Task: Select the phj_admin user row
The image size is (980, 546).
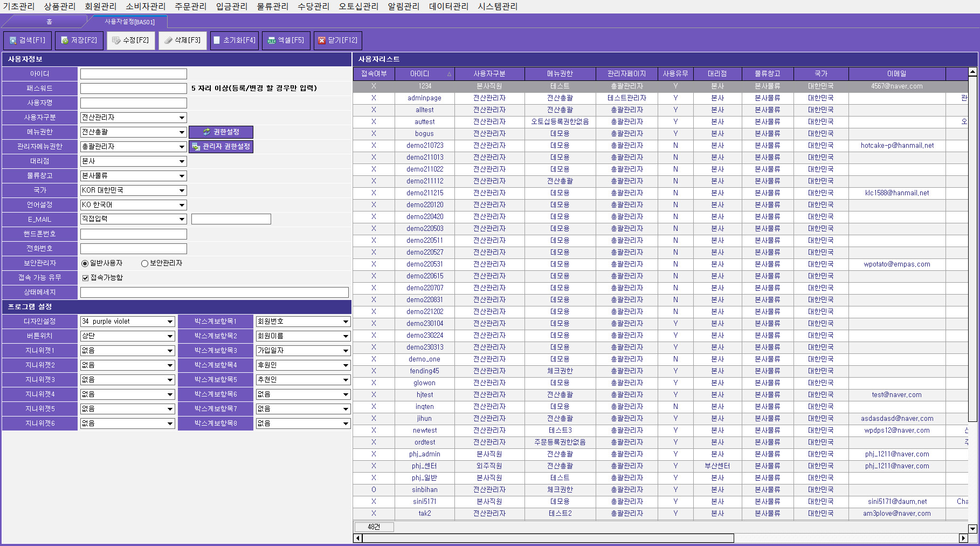Action: click(x=660, y=454)
